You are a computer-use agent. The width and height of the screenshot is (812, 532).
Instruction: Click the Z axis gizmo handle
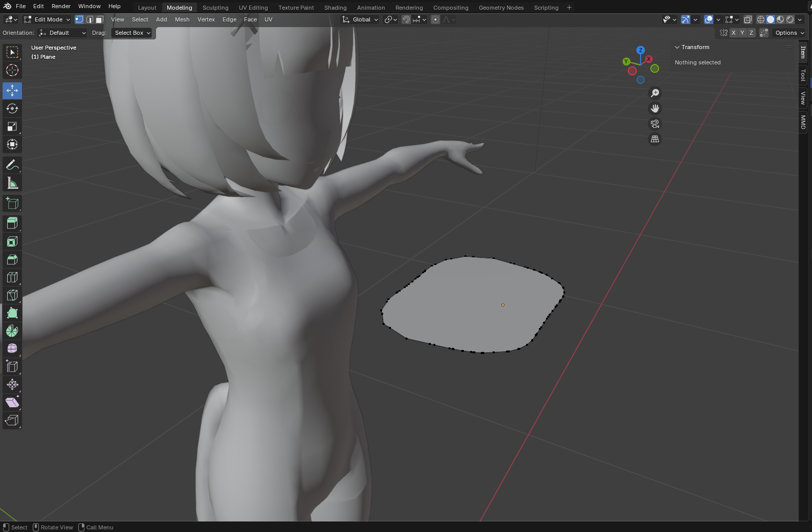(x=640, y=50)
